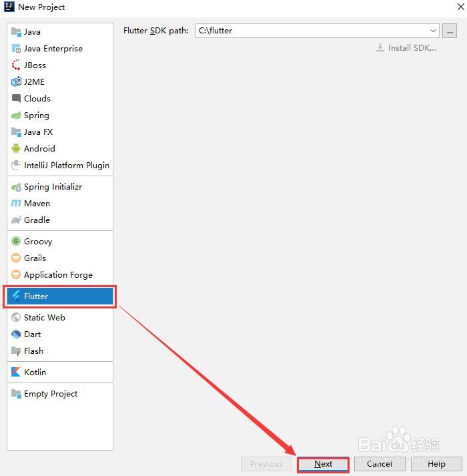Choose the J2ME label

point(34,82)
